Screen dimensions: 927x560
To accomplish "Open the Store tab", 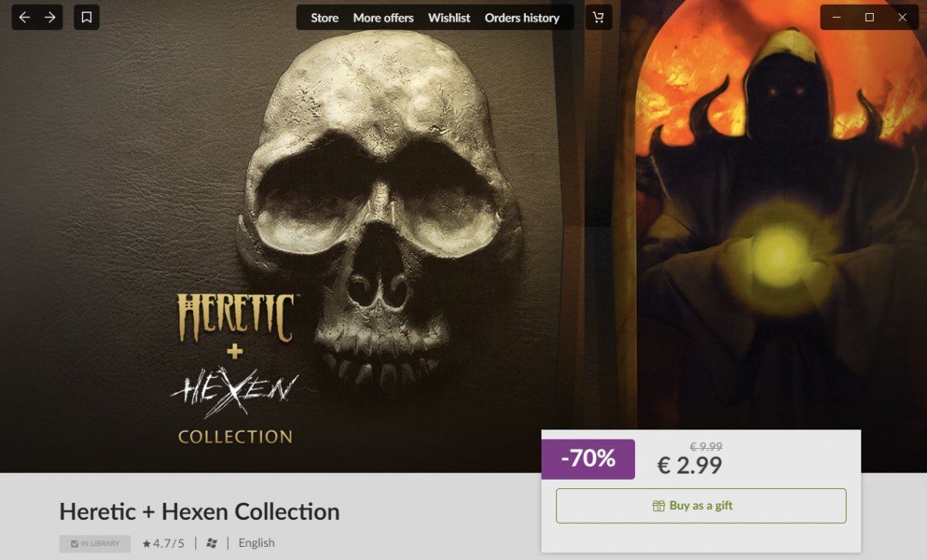I will coord(324,18).
